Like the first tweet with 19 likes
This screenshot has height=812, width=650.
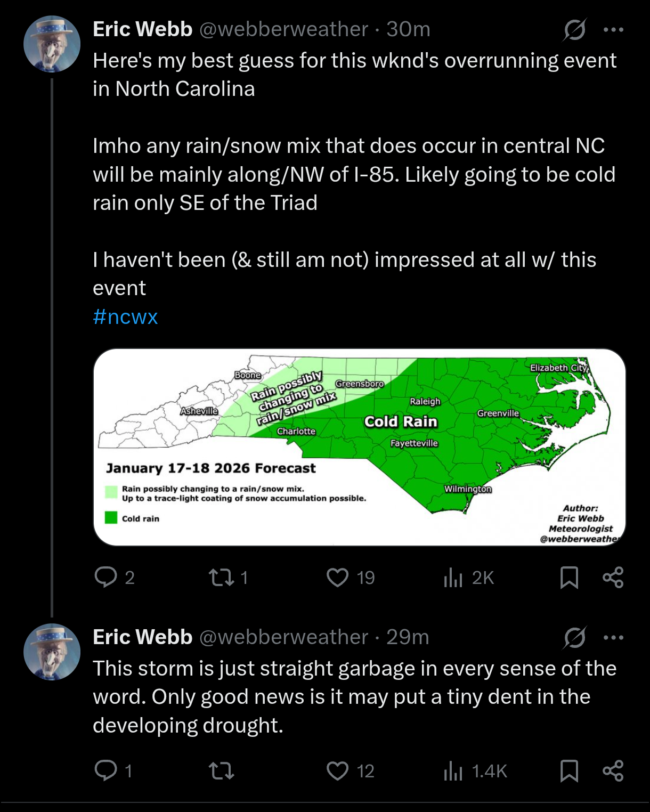coord(337,578)
